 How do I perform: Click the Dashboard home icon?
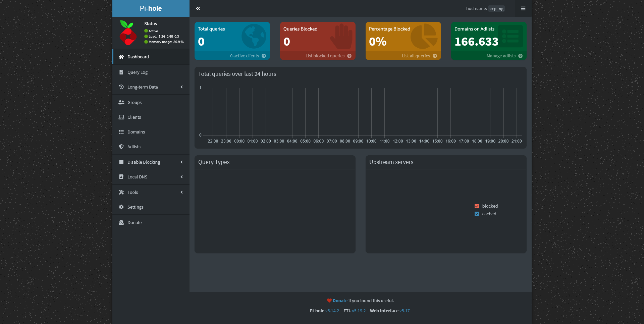121,57
